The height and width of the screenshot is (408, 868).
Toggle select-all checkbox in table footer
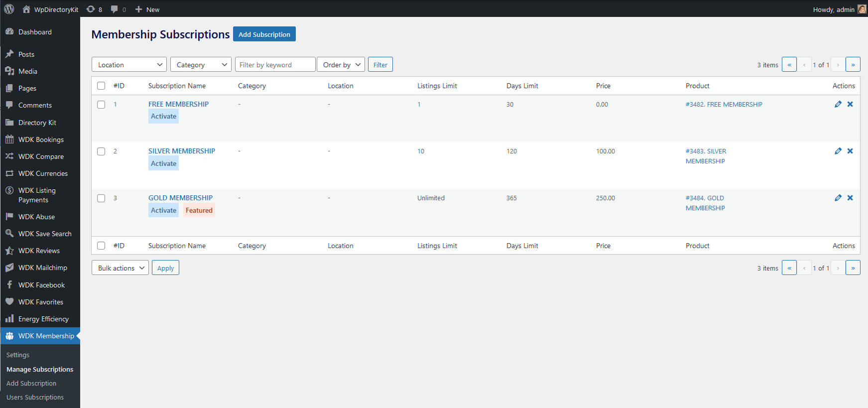tap(101, 246)
